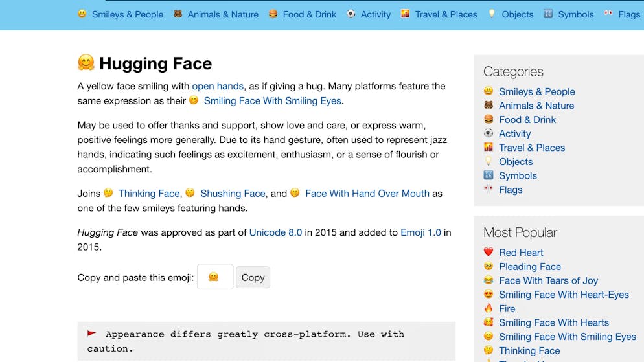Viewport: 644px width, 362px height.
Task: Open Smiling Face With Hearts link
Action: pos(554,322)
